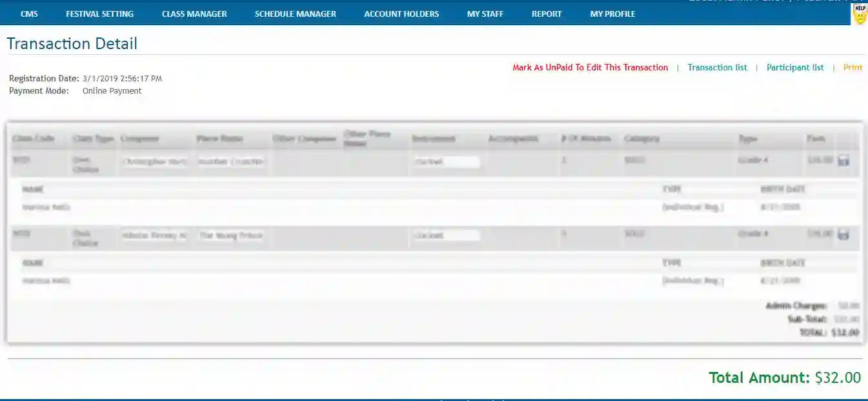Go to the Participant list link
868x401 pixels.
[x=794, y=67]
